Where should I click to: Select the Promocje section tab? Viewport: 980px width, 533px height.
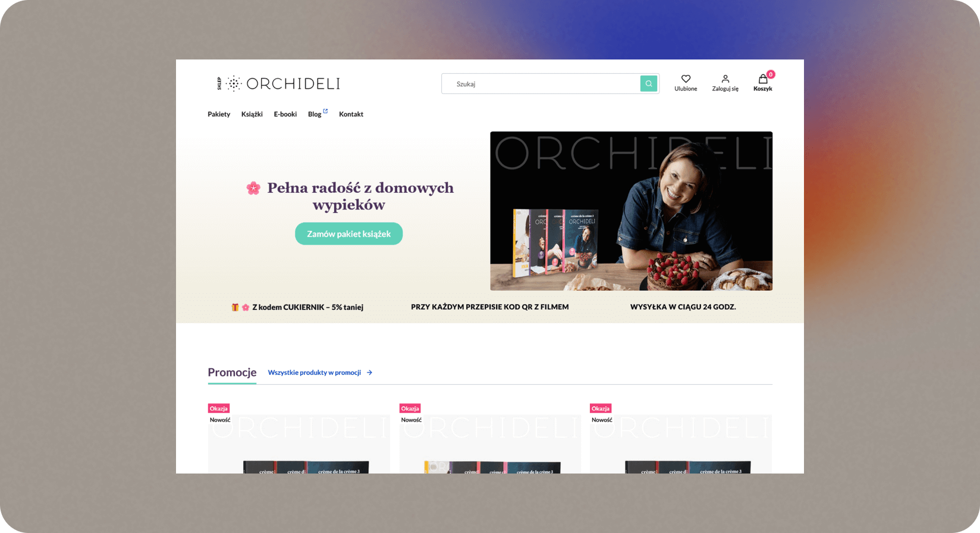[232, 372]
